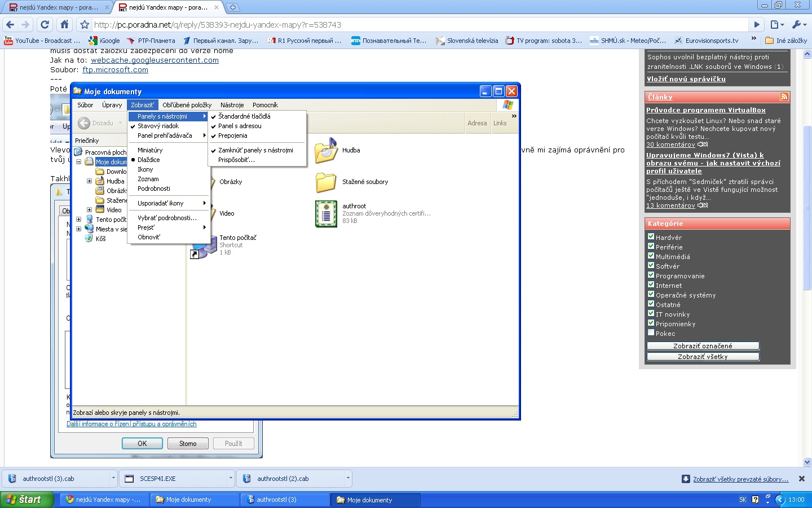The width and height of the screenshot is (812, 508).
Task: Expand the Panel prehľadávača submenu
Action: tap(169, 135)
